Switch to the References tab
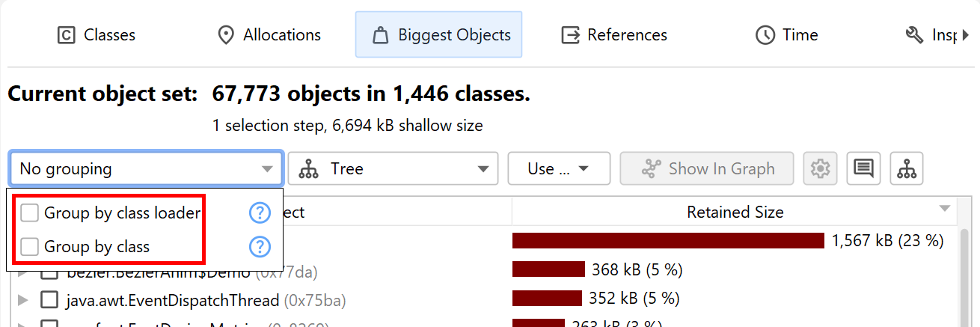This screenshot has height=327, width=980. 615,34
